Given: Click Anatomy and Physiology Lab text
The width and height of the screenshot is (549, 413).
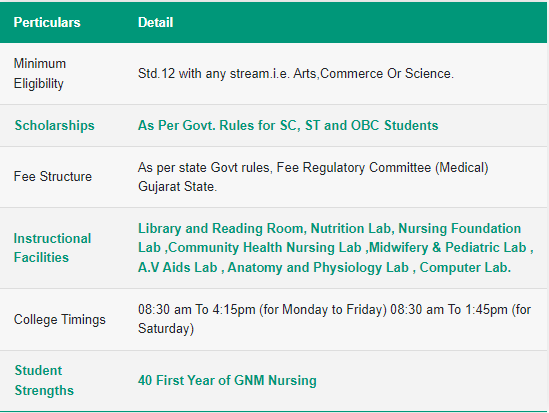Looking at the screenshot, I should tap(318, 267).
